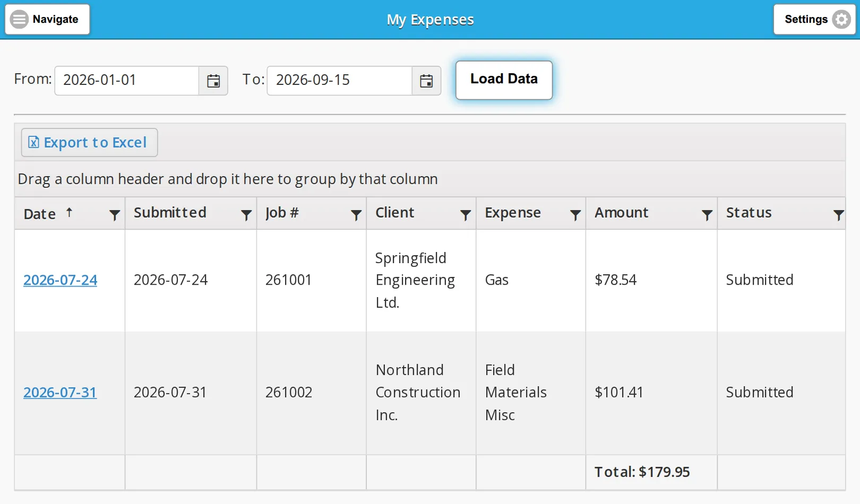Select the job number 261002 cell
This screenshot has height=504, width=860.
click(312, 393)
